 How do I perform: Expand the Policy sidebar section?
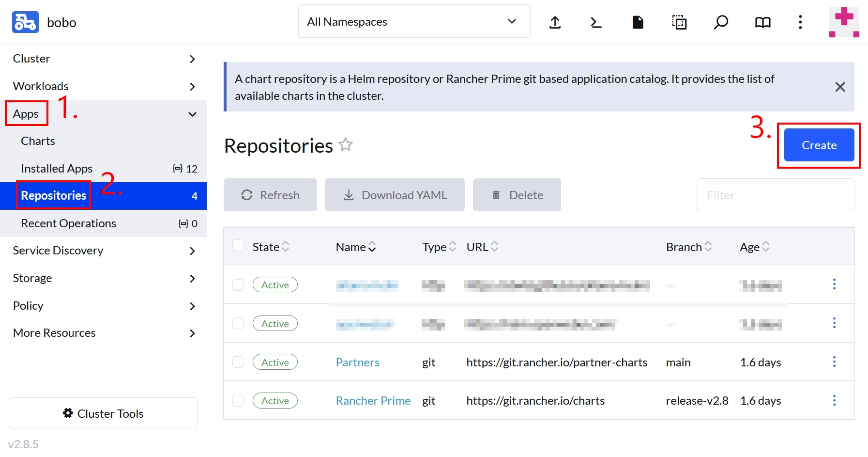tap(104, 306)
